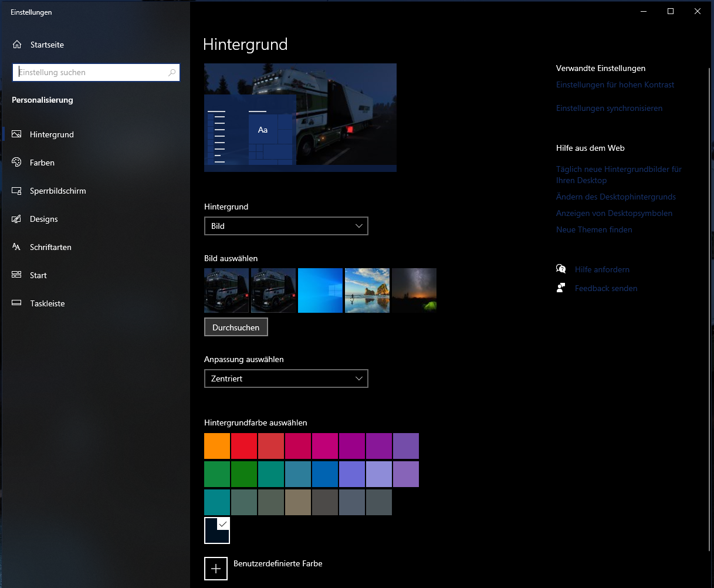The width and height of the screenshot is (714, 588).
Task: Click the Startseite home icon
Action: 17,45
